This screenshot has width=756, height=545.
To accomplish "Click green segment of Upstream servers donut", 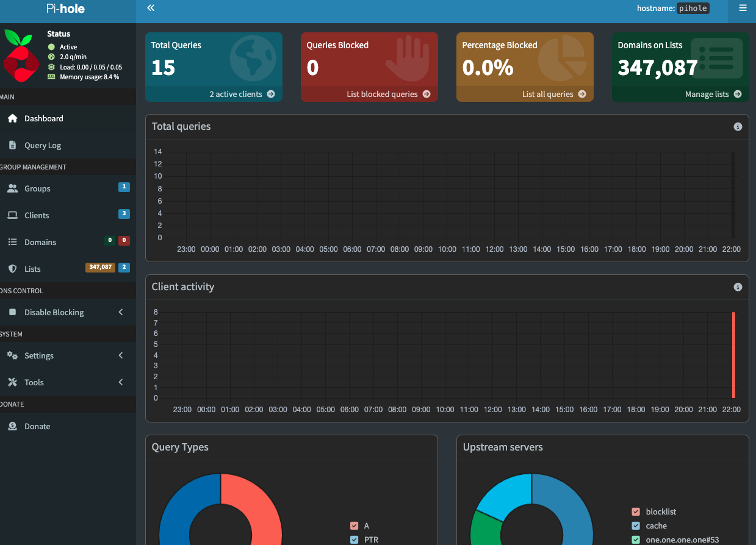I will click(x=485, y=529).
